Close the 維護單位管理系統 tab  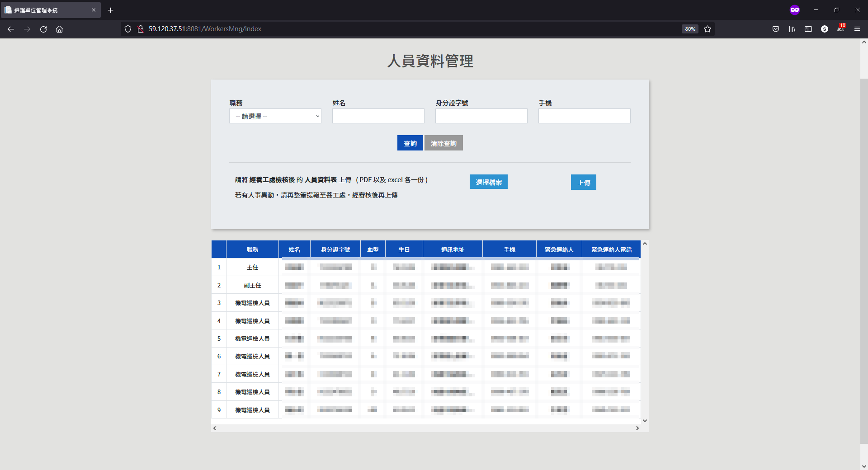pos(94,10)
